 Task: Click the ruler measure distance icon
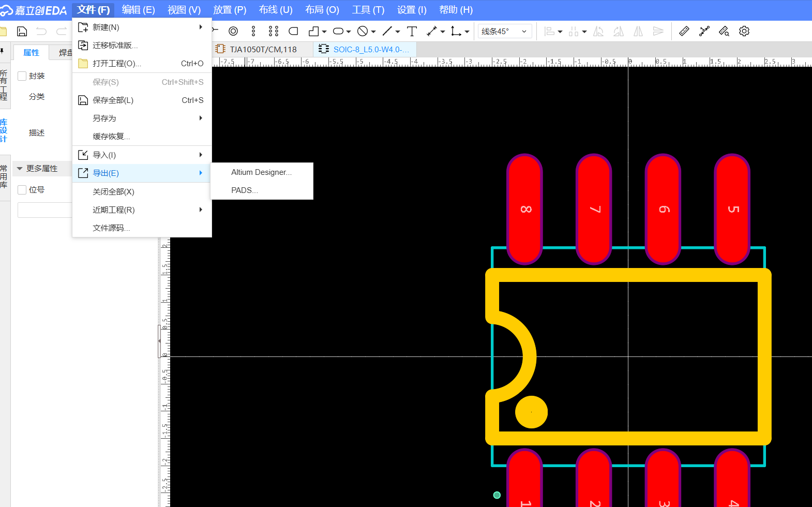684,32
